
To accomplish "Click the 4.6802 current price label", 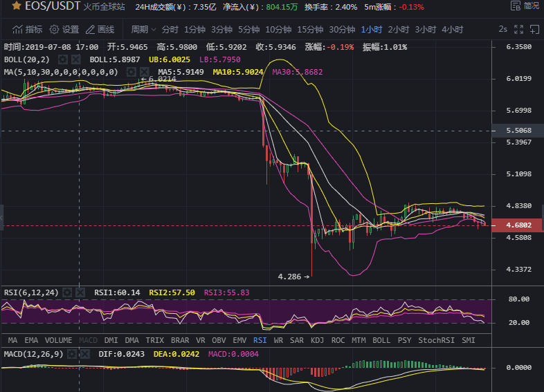I will (518, 225).
